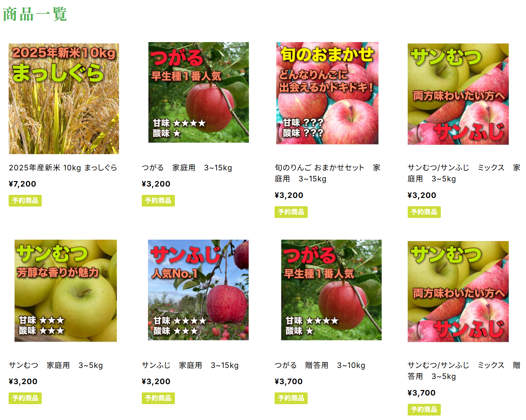Click the 旬のりんご おまかせセット product title
Screen dimensions: 526x420
point(328,173)
